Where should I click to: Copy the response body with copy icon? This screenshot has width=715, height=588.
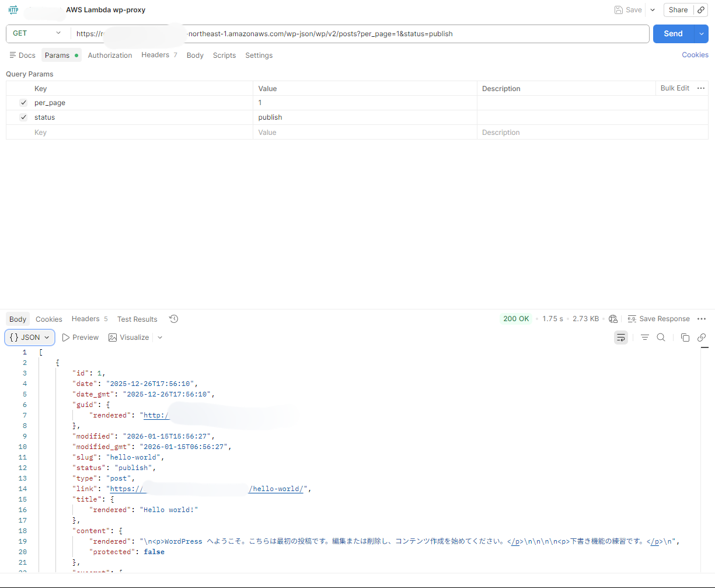685,338
